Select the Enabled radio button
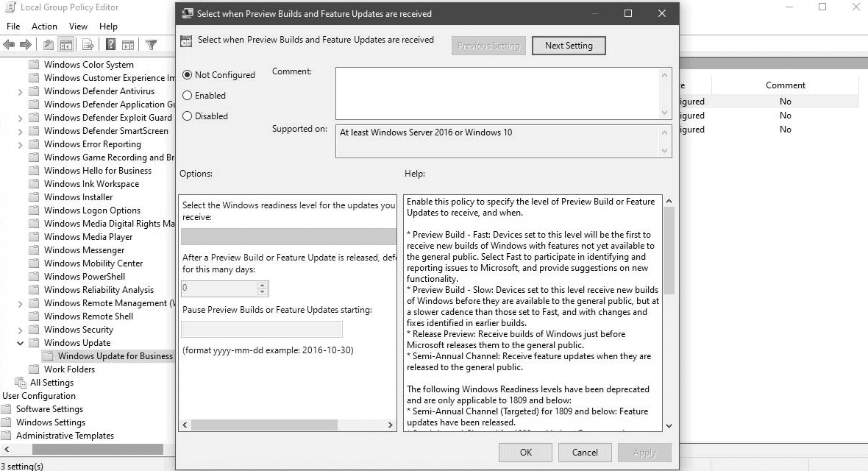Viewport: 868px width, 471px height. pos(187,96)
